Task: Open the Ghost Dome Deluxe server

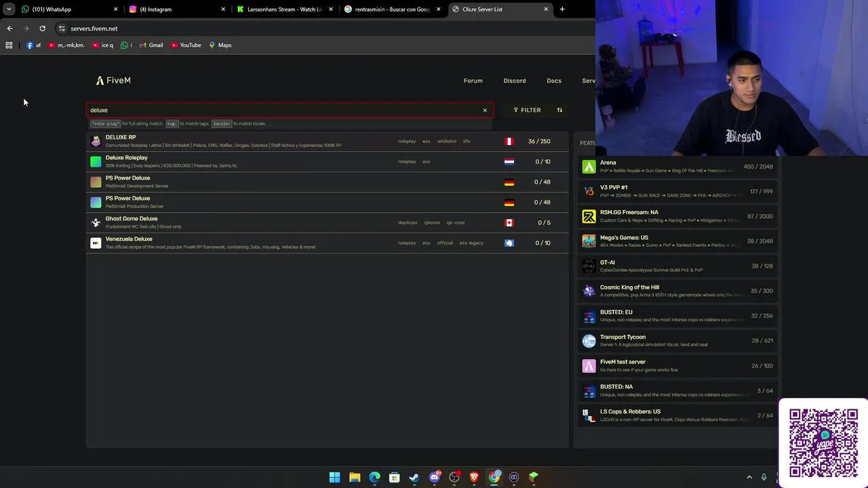Action: 327,222
